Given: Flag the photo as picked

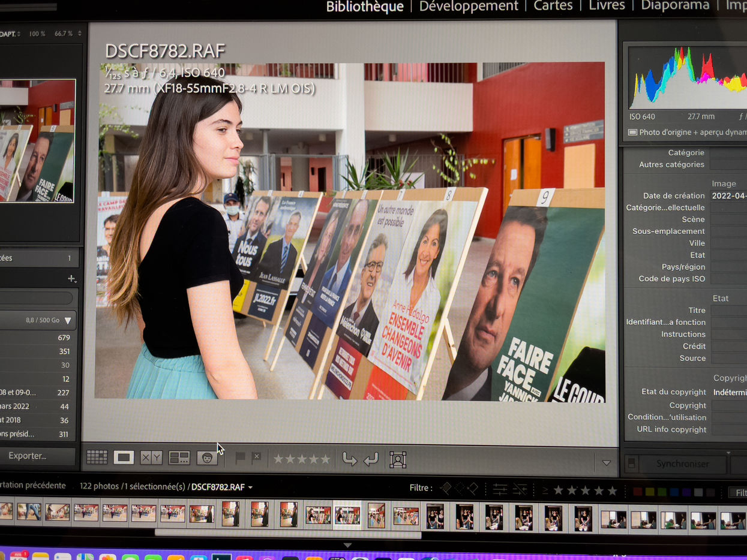Looking at the screenshot, I should pos(240,457).
